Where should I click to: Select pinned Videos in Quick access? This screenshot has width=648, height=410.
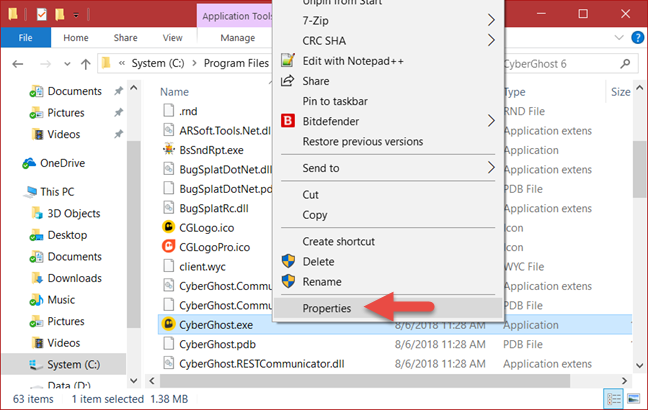click(x=64, y=134)
